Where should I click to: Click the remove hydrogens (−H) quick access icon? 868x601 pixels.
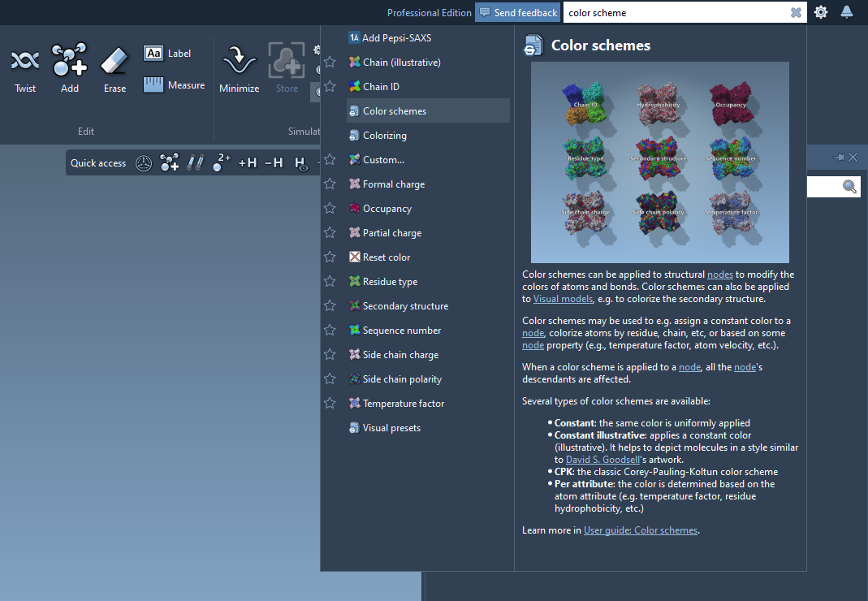click(x=274, y=163)
